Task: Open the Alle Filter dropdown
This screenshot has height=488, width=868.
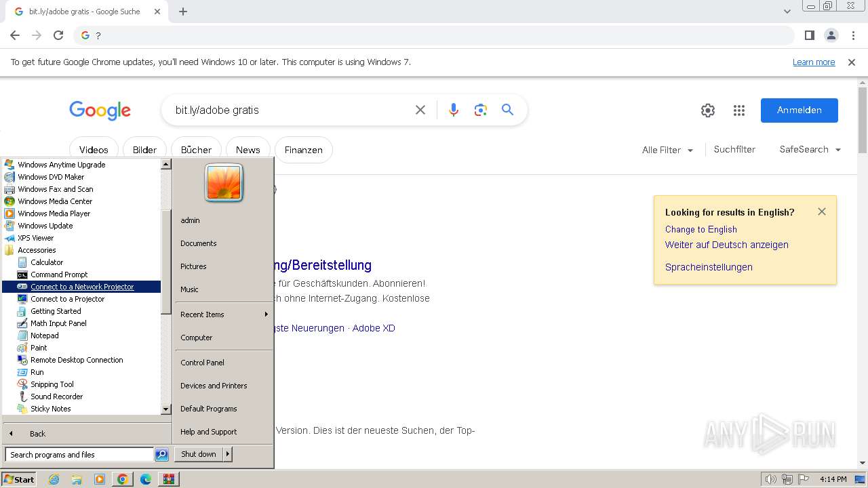Action: point(668,150)
